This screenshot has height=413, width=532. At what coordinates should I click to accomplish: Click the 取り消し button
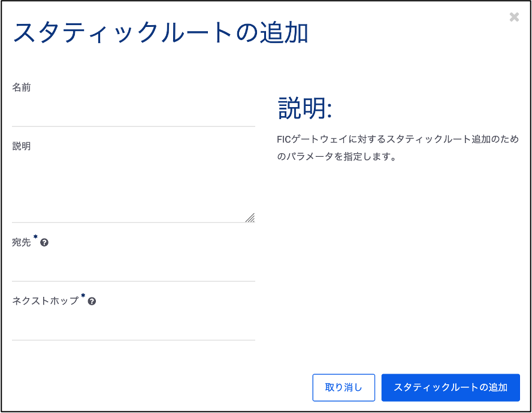343,387
